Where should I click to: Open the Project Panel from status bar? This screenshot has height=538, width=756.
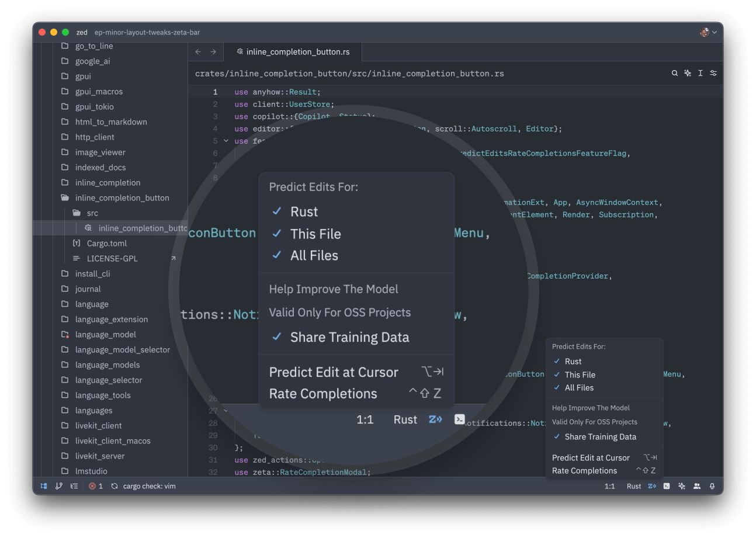point(44,486)
